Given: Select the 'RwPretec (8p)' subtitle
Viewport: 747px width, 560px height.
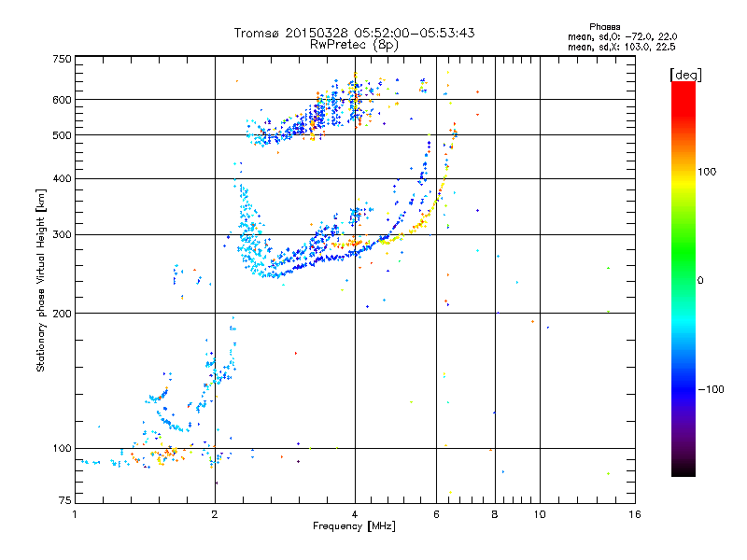Looking at the screenshot, I should pyautogui.click(x=354, y=45).
